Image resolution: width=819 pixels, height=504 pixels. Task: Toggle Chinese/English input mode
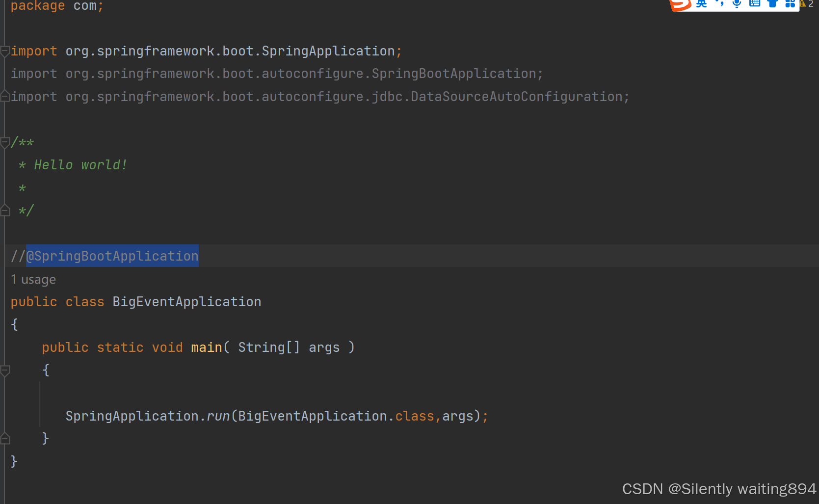click(701, 4)
